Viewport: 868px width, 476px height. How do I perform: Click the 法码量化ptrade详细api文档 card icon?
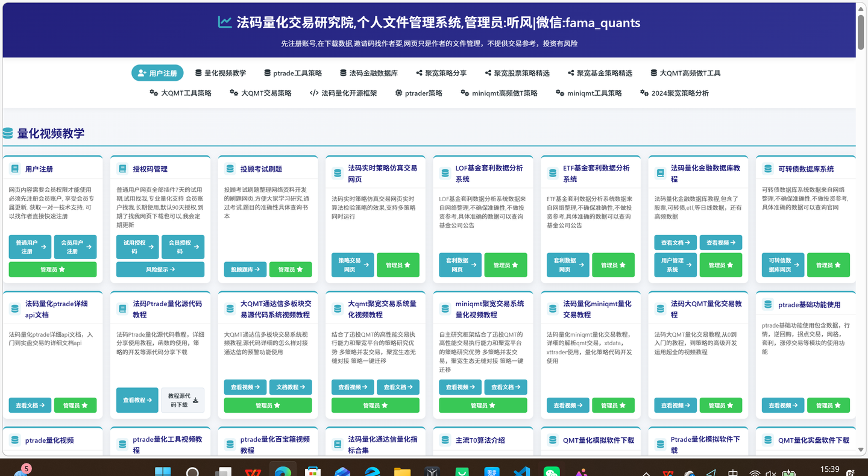coord(15,309)
